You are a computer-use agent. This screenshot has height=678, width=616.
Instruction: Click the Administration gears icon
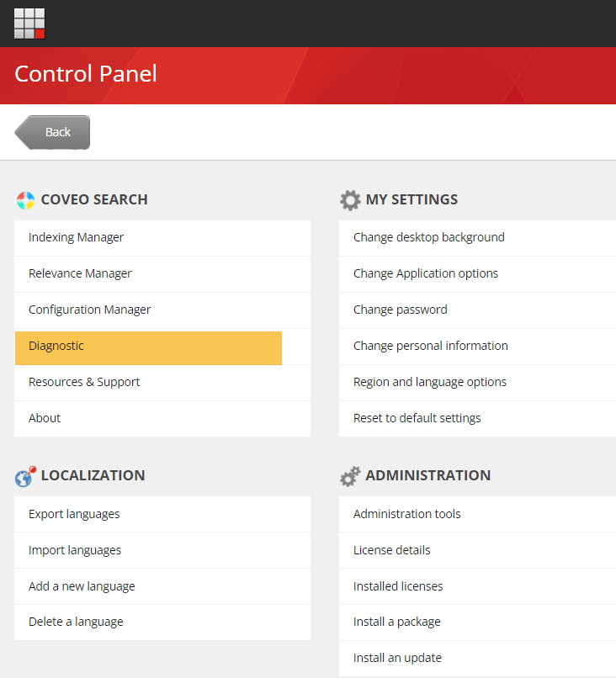pyautogui.click(x=350, y=476)
